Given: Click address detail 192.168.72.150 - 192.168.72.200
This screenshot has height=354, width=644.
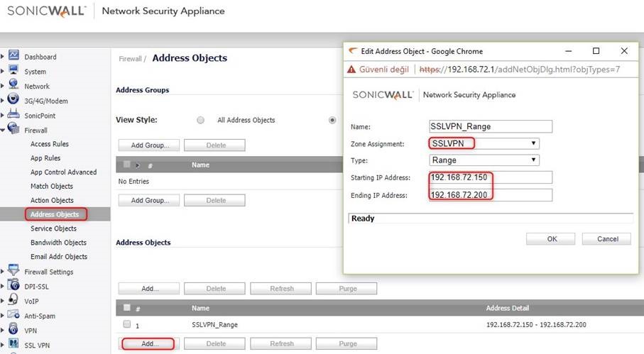Looking at the screenshot, I should [x=536, y=324].
